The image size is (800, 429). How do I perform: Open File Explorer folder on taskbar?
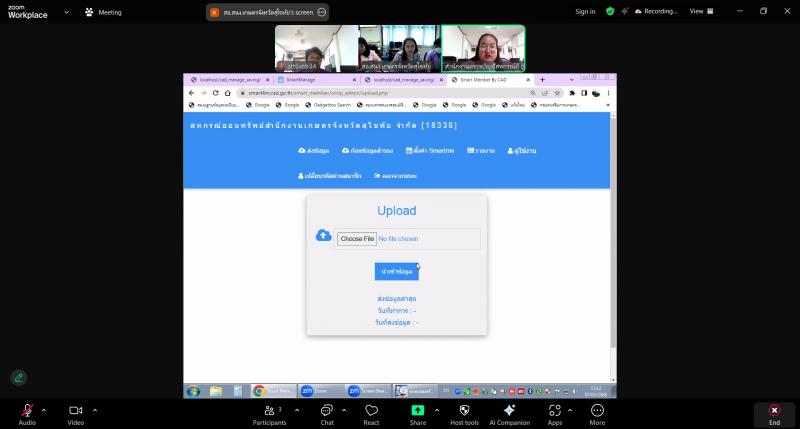click(x=216, y=391)
